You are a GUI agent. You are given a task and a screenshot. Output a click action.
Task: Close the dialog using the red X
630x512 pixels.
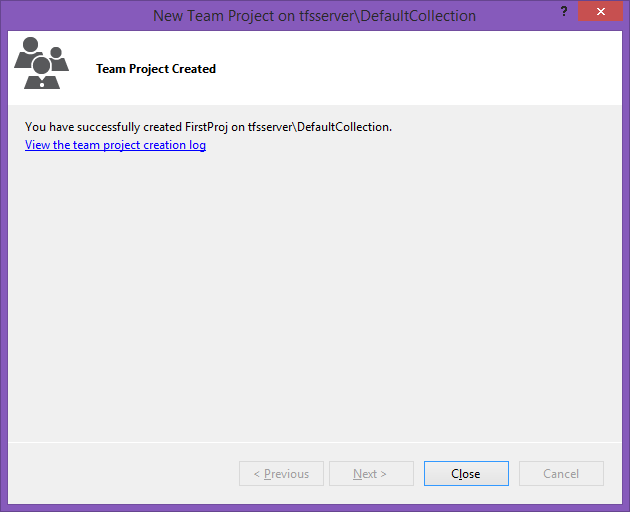tap(600, 11)
